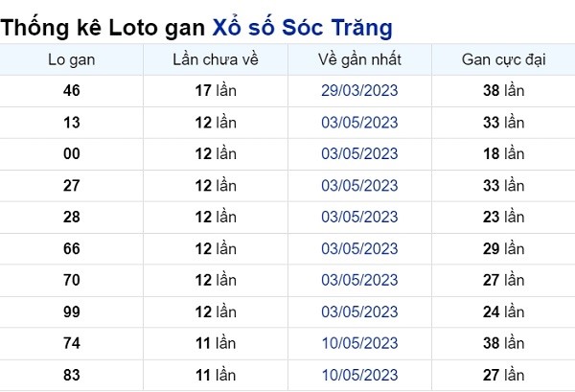Open the 03/05/2023 date for number 70

pos(359,280)
